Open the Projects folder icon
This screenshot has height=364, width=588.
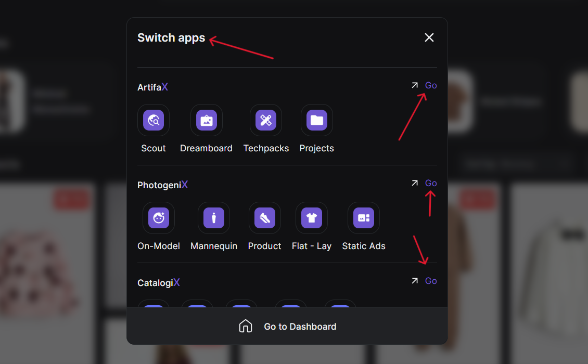coord(317,120)
